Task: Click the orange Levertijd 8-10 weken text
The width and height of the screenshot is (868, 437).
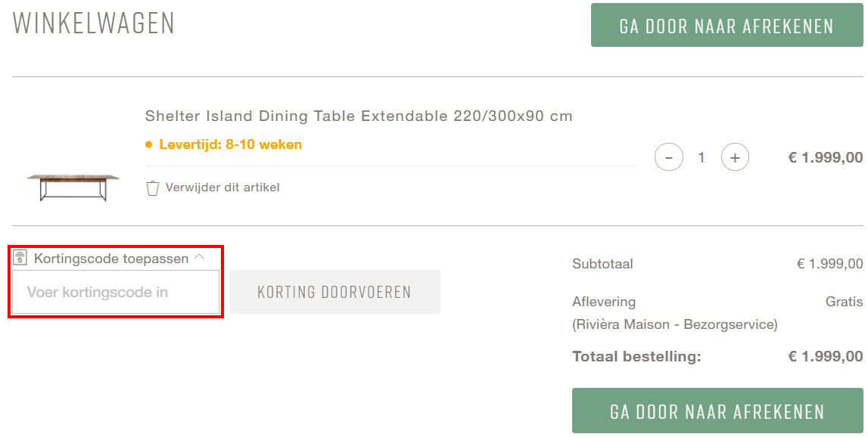Action: 230,144
